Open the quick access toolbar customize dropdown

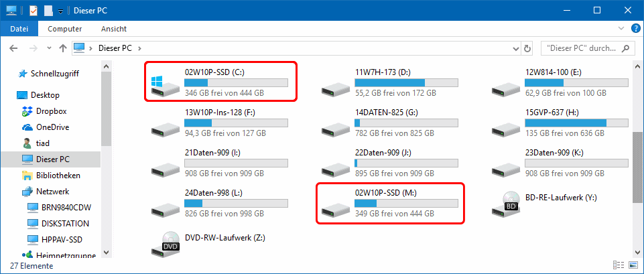(x=60, y=11)
